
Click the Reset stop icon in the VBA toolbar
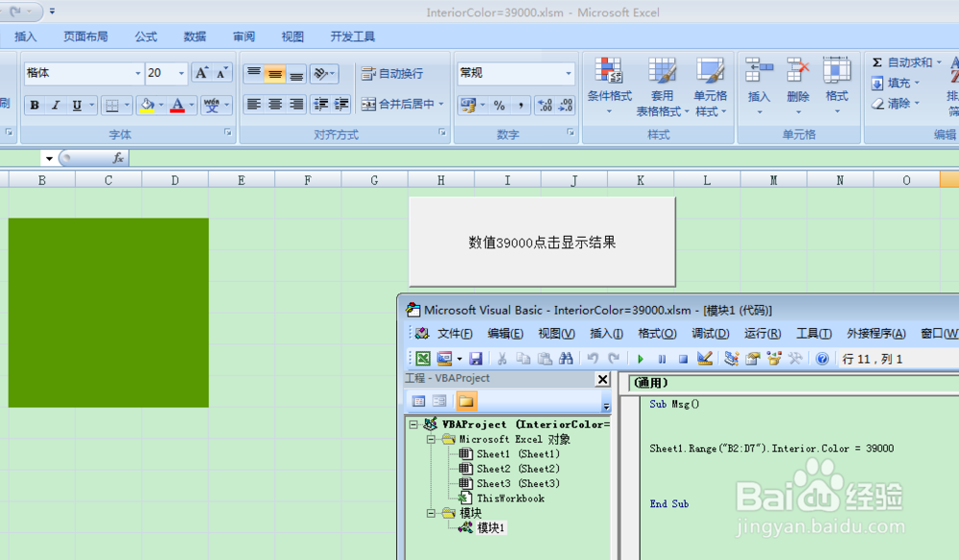(683, 359)
